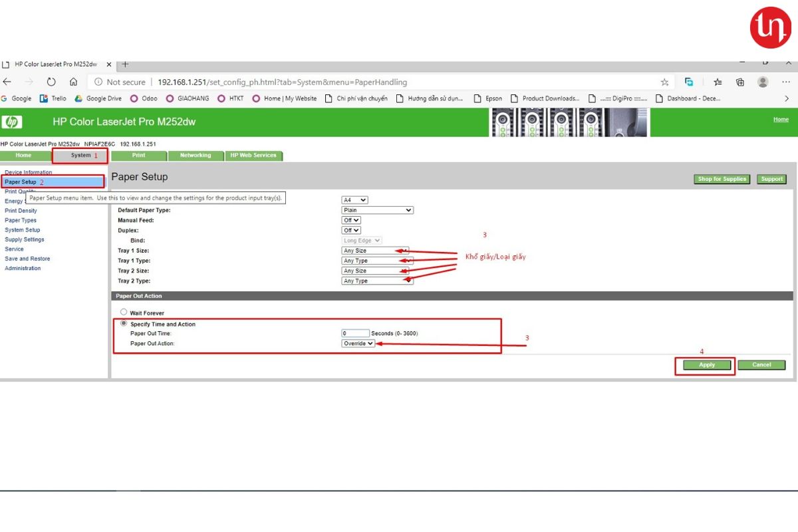Select the Wait Forever radio button

click(123, 312)
